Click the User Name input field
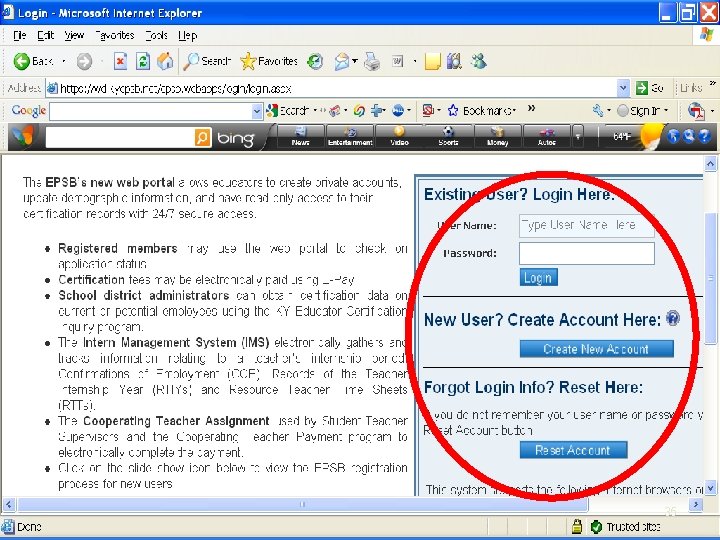The height and width of the screenshot is (540, 720). tap(586, 225)
